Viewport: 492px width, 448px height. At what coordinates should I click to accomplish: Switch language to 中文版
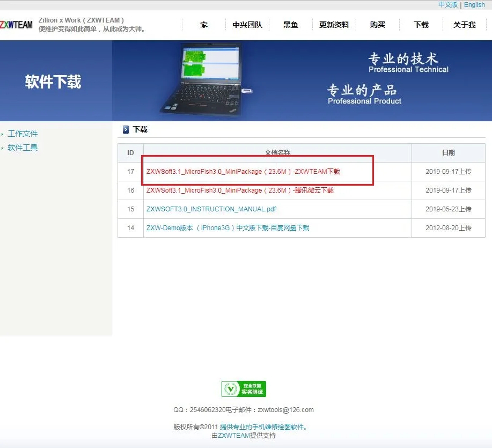pos(448,5)
